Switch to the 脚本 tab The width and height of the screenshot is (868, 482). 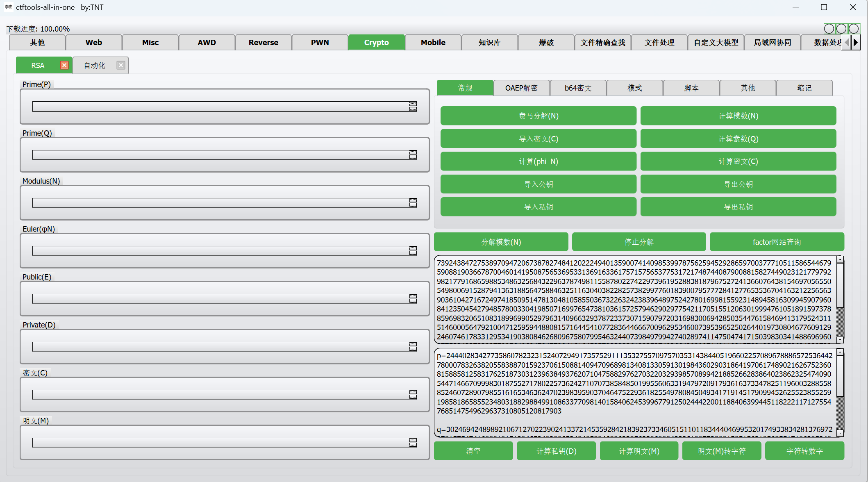point(691,88)
